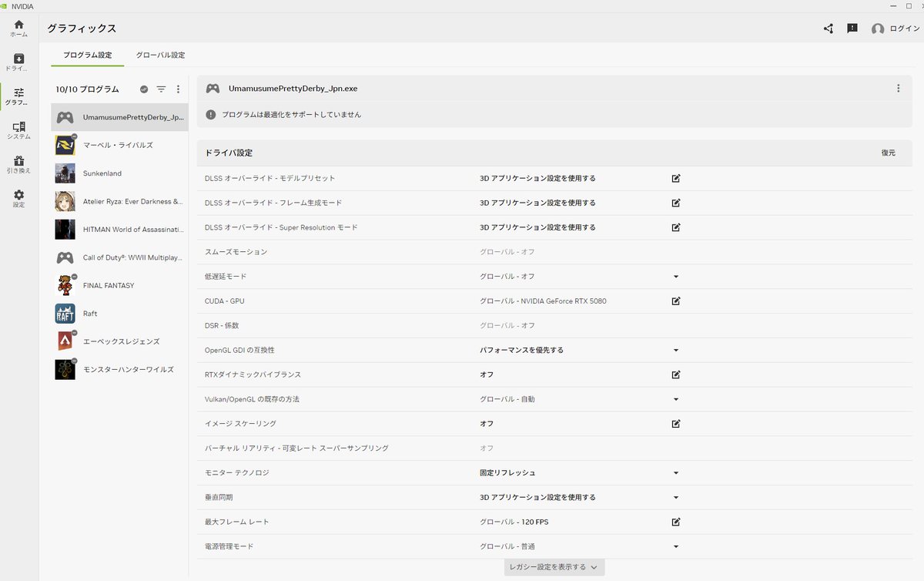Click the FINAL FANTASY pixel character icon

pos(65,285)
